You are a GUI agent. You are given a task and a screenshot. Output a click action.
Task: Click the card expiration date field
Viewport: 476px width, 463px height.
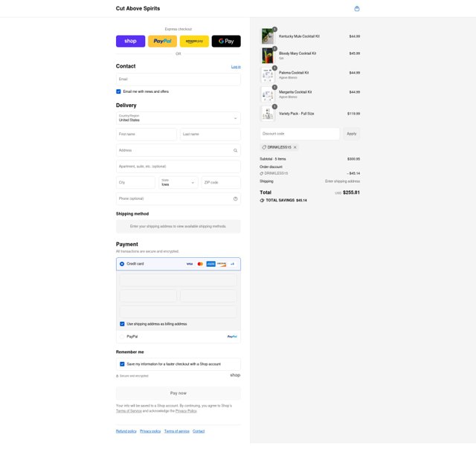tap(148, 296)
